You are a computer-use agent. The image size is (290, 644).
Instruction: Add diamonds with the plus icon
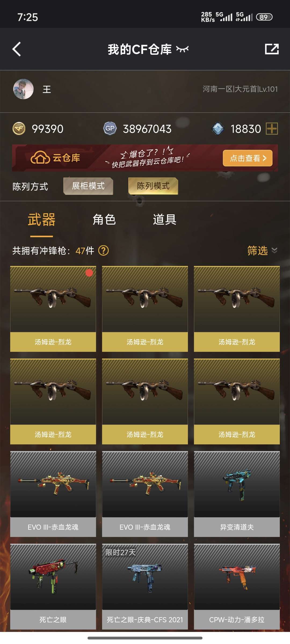tap(272, 129)
